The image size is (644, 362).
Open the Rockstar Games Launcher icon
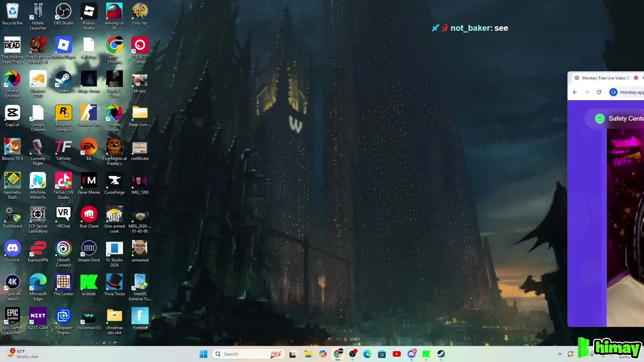pyautogui.click(x=63, y=118)
